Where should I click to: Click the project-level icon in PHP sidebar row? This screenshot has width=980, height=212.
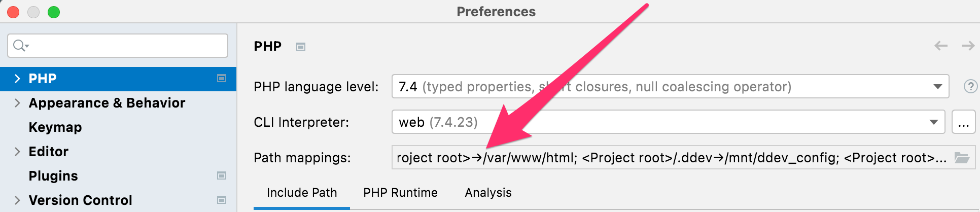(x=222, y=78)
